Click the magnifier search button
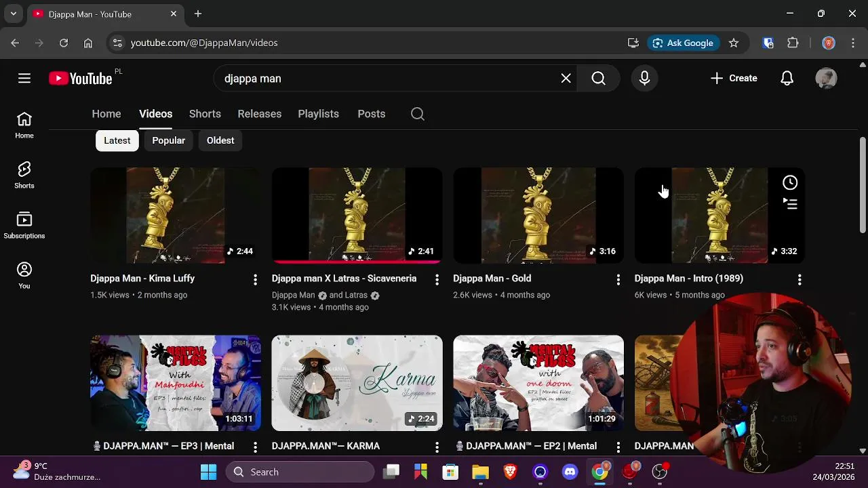 598,79
